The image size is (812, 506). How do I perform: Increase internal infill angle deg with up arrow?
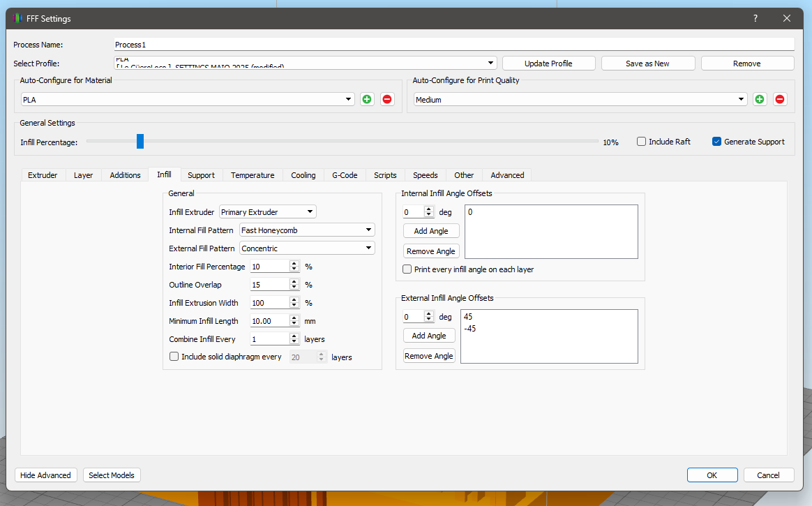[428, 209]
